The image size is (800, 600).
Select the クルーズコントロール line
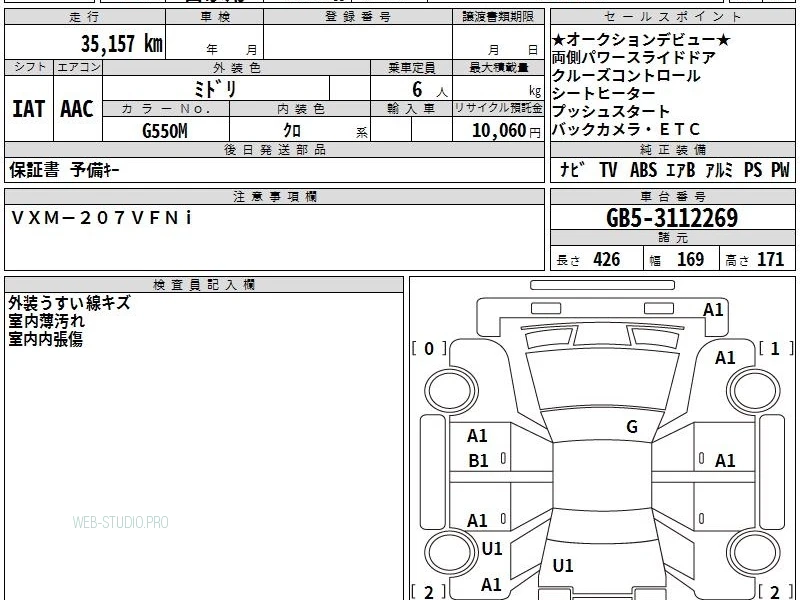point(626,76)
